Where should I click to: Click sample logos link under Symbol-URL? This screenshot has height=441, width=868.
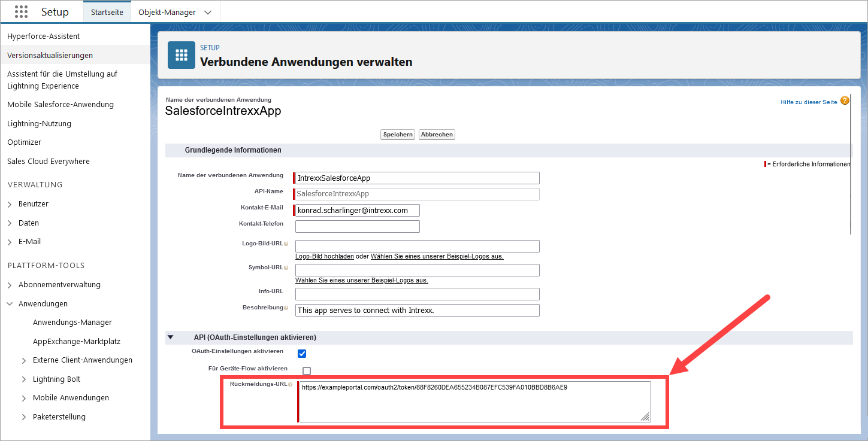[x=362, y=280]
